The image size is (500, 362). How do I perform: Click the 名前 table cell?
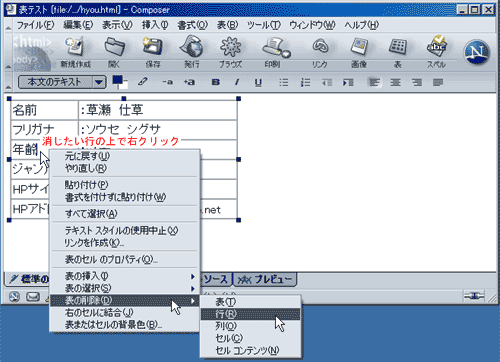click(x=45, y=110)
